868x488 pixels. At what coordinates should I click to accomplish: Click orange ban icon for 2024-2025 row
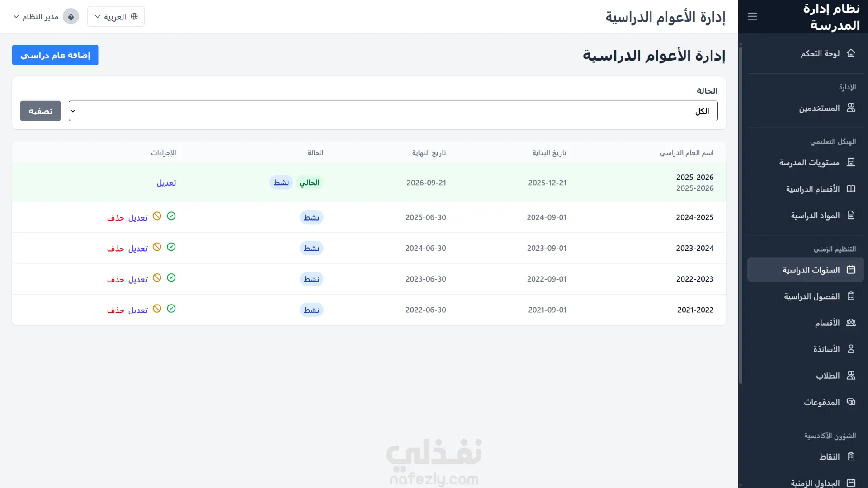click(157, 216)
